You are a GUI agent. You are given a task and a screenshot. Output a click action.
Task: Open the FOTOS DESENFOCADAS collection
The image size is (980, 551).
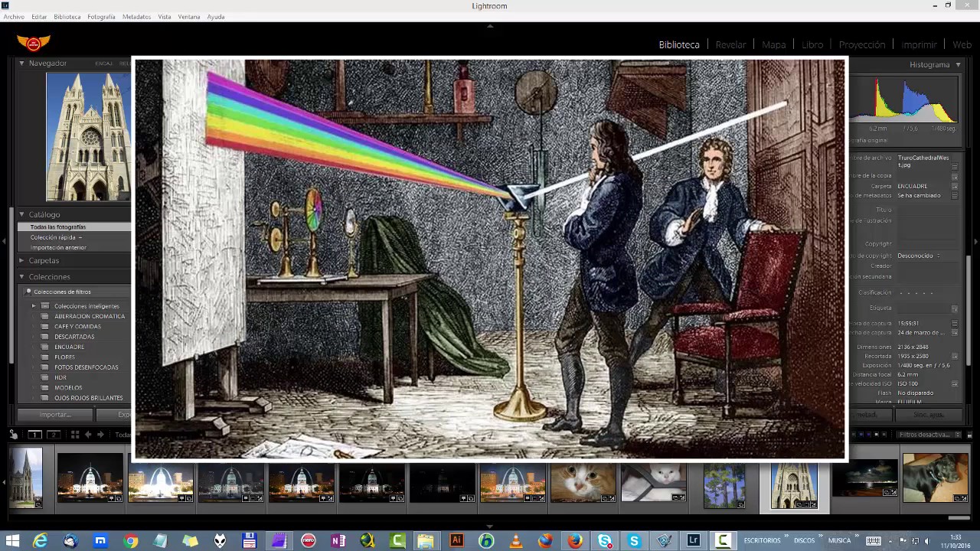[87, 367]
